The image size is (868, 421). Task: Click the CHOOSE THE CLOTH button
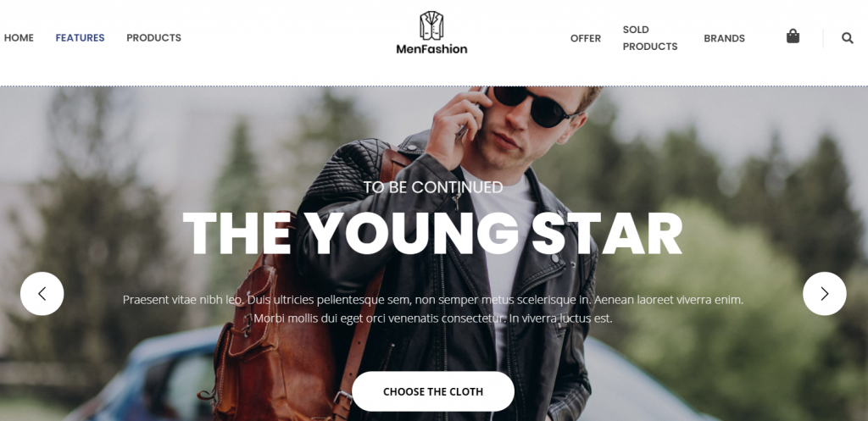[x=433, y=391]
